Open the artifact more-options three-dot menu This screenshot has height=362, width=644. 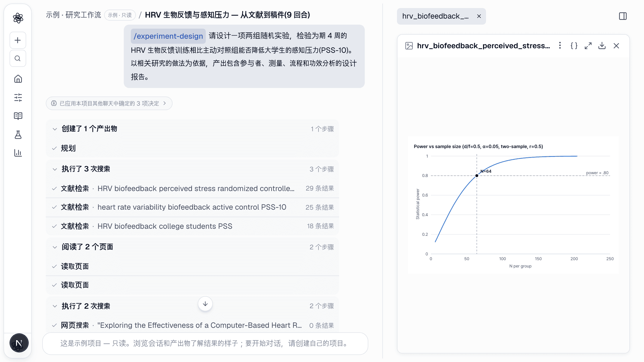[560, 46]
